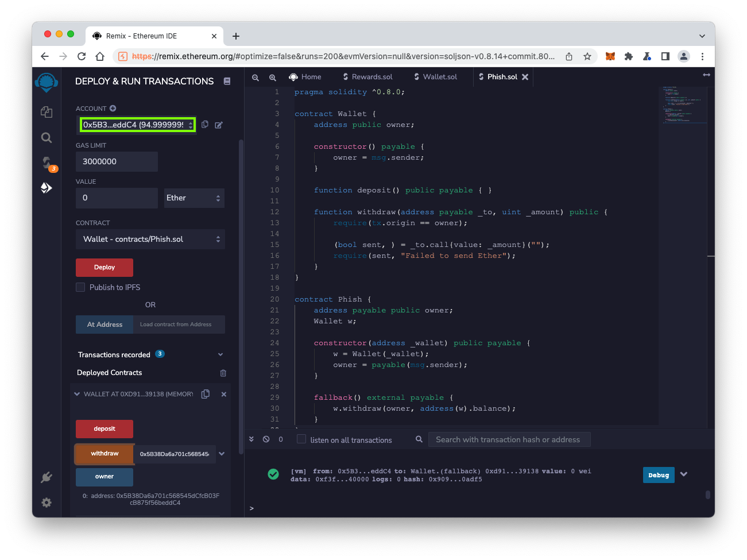Clear the terminal console

266,439
